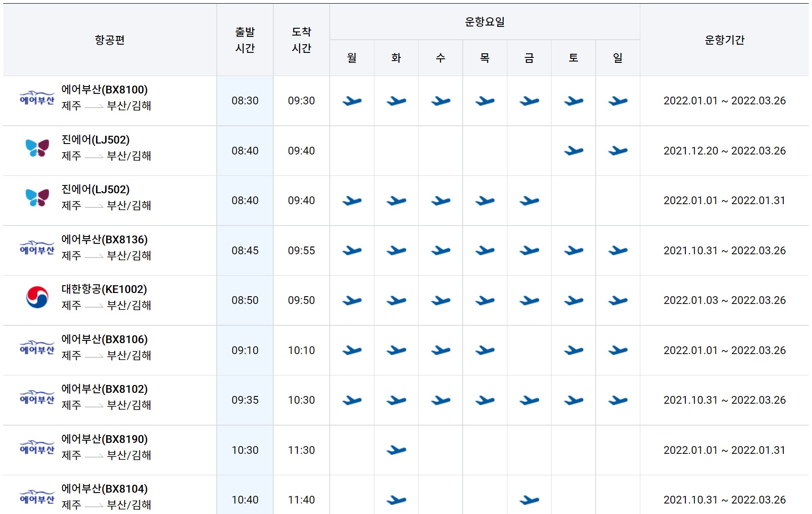The width and height of the screenshot is (812, 514).
Task: Click departure time 10:30
Action: pos(245,450)
